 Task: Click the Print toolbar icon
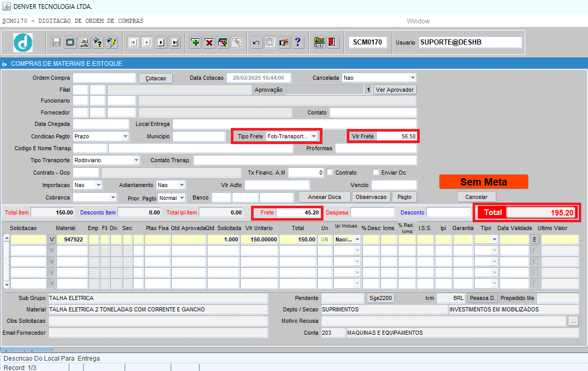pyautogui.click(x=84, y=42)
